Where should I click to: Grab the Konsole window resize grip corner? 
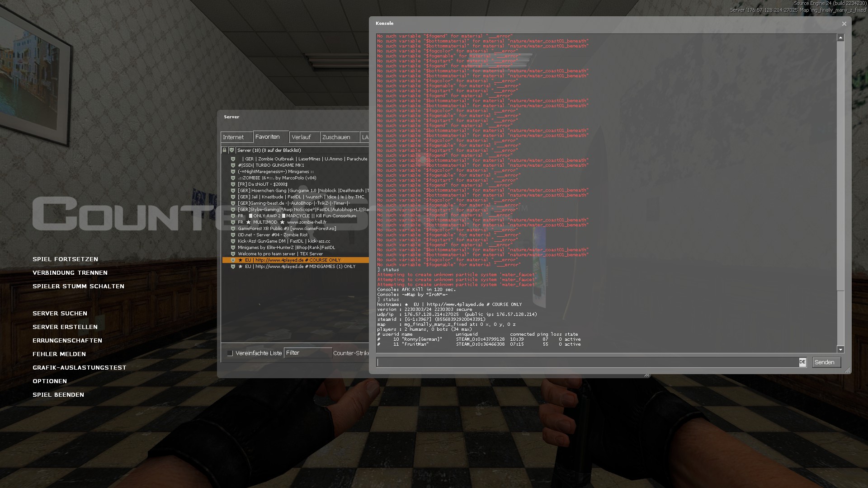coord(848,370)
